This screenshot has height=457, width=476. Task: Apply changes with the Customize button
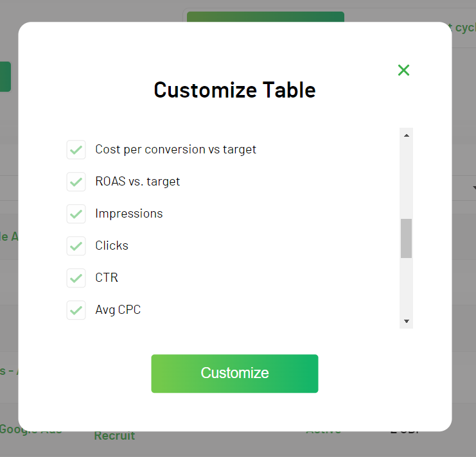coord(234,374)
